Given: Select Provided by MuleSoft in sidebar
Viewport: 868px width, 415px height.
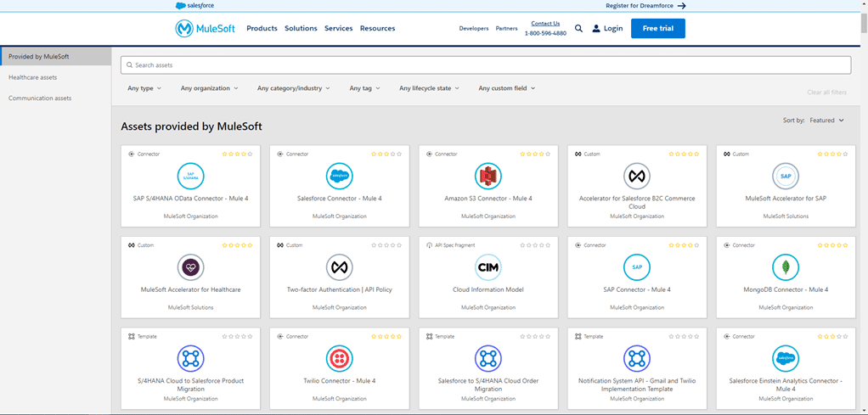Looking at the screenshot, I should 56,57.
